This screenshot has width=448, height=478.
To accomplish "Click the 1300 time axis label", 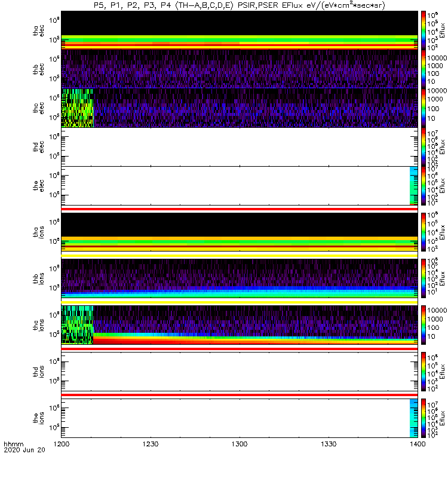I will click(x=240, y=444).
